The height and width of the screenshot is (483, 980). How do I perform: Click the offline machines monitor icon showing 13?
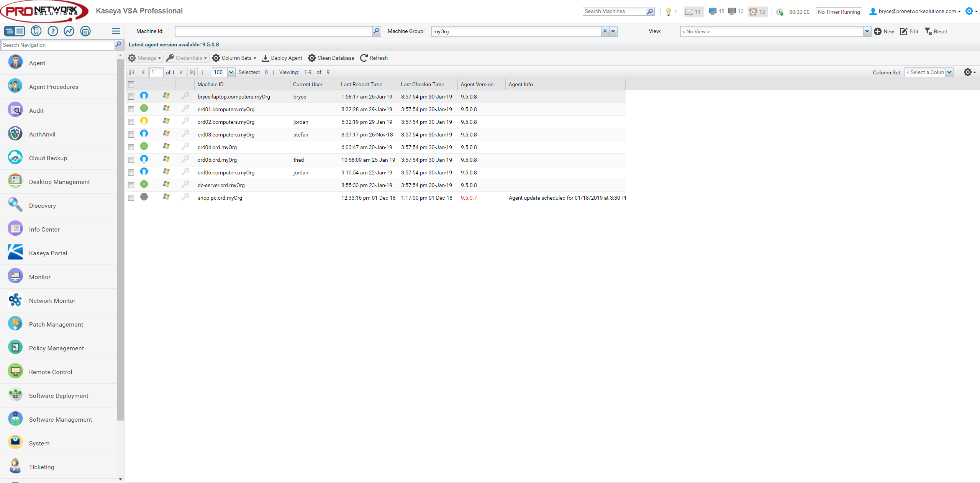tap(732, 11)
